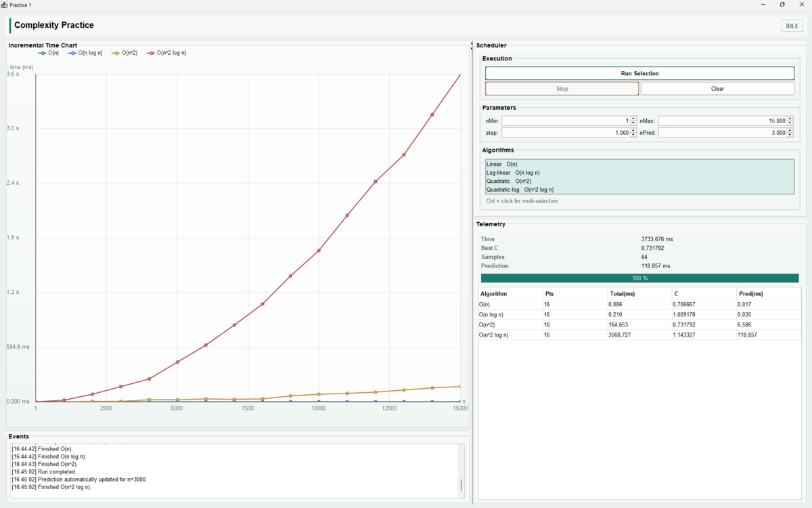Increase step value with up arrow

pos(634,131)
